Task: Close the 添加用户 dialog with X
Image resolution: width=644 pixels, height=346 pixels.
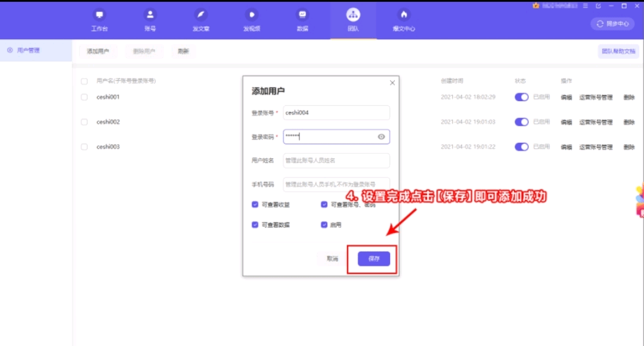Action: click(392, 83)
